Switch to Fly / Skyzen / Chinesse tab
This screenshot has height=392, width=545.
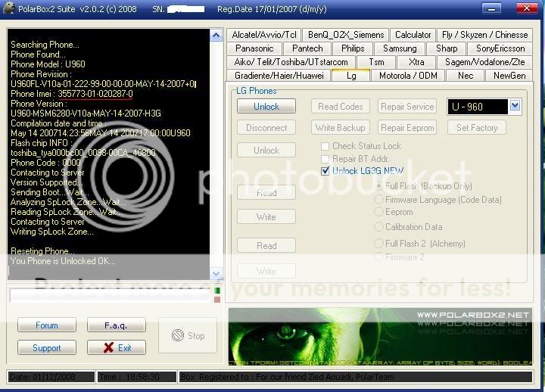[x=485, y=35]
